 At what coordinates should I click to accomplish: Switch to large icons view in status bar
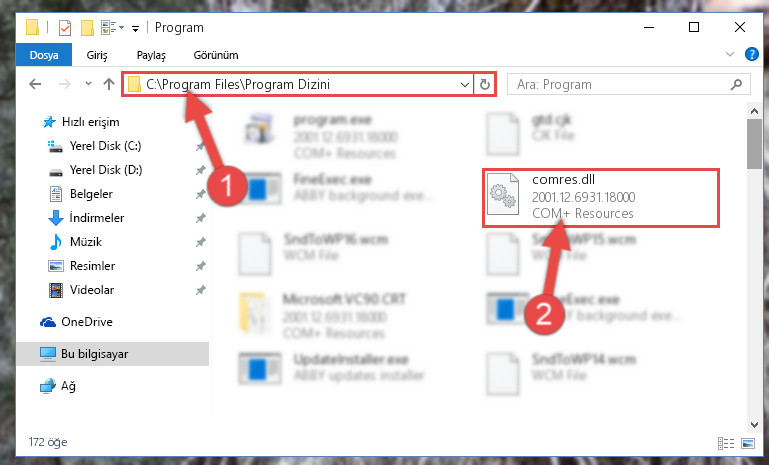[748, 443]
